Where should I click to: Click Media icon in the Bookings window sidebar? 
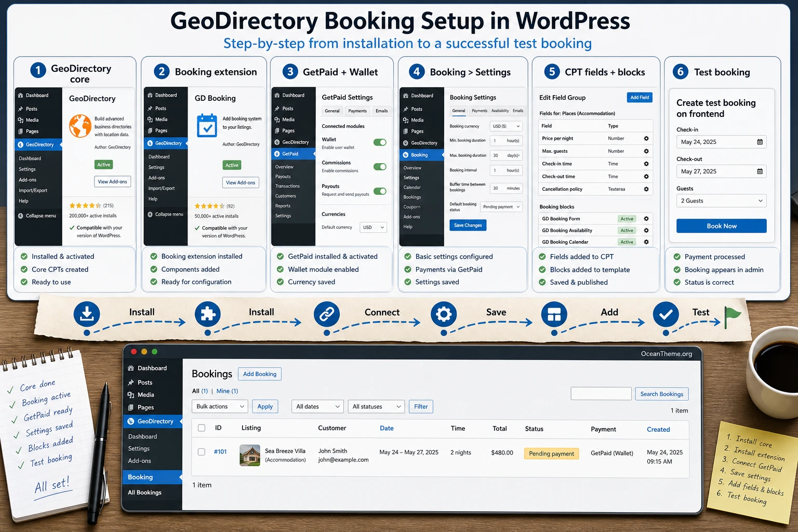coord(131,395)
